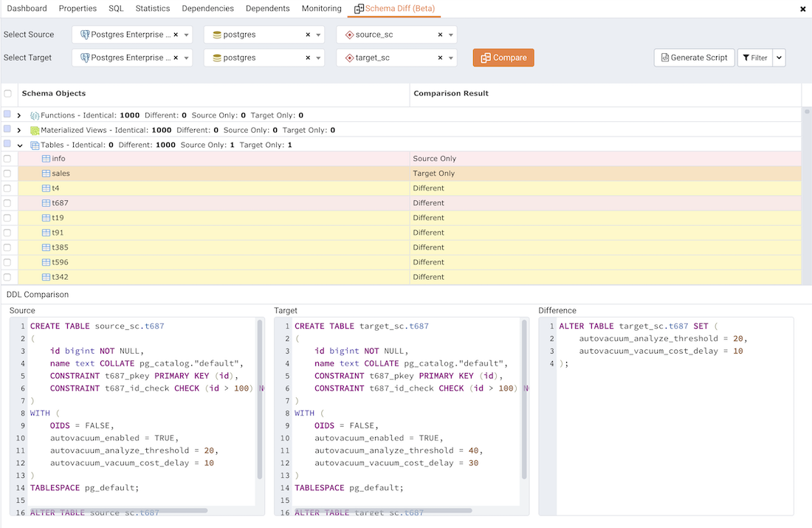Open the target server dropdown
812x528 pixels.
coord(187,58)
